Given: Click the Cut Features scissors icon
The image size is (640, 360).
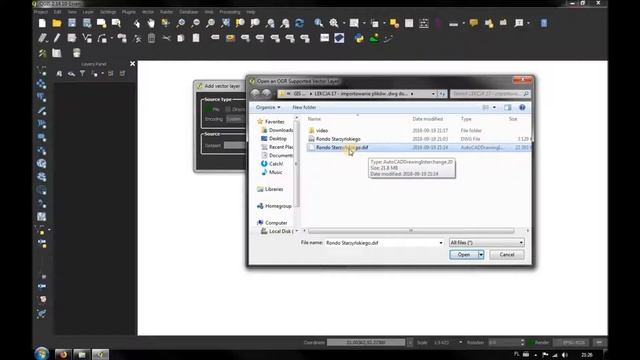Looking at the screenshot, I should point(166,38).
